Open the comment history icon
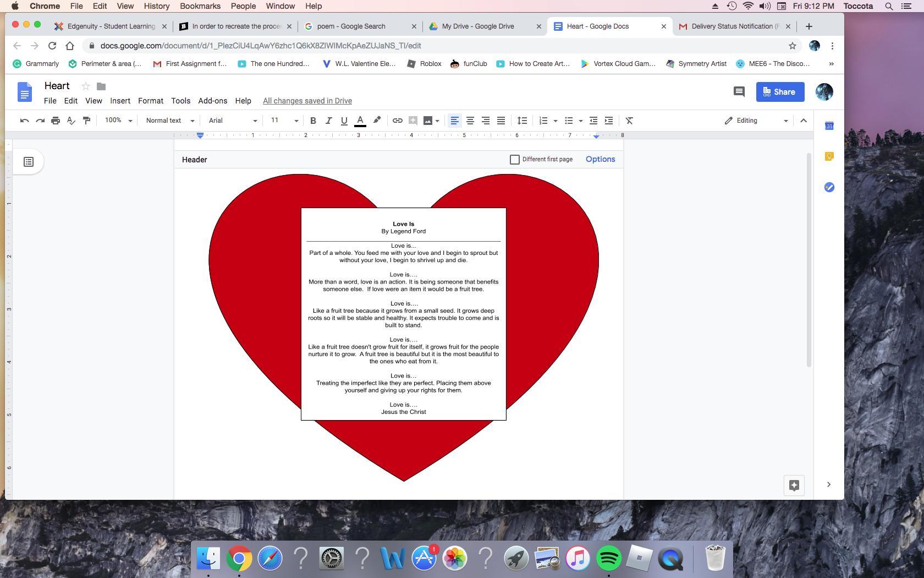Viewport: 924px width, 578px height. tap(739, 92)
